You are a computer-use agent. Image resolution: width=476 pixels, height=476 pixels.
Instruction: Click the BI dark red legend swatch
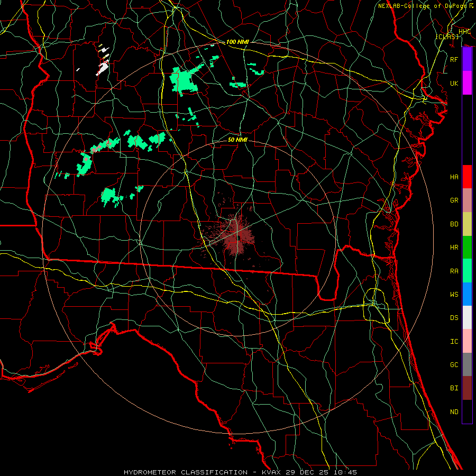click(x=467, y=388)
